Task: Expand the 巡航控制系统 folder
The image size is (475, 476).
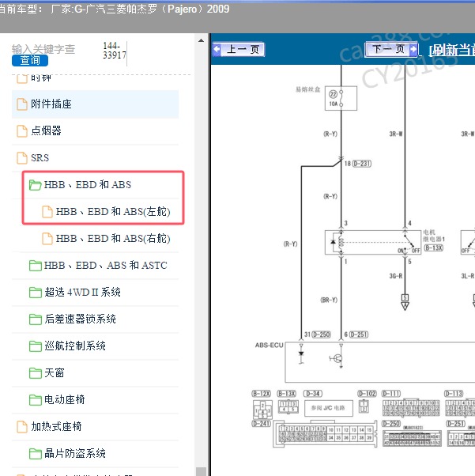Action: pyautogui.click(x=67, y=346)
